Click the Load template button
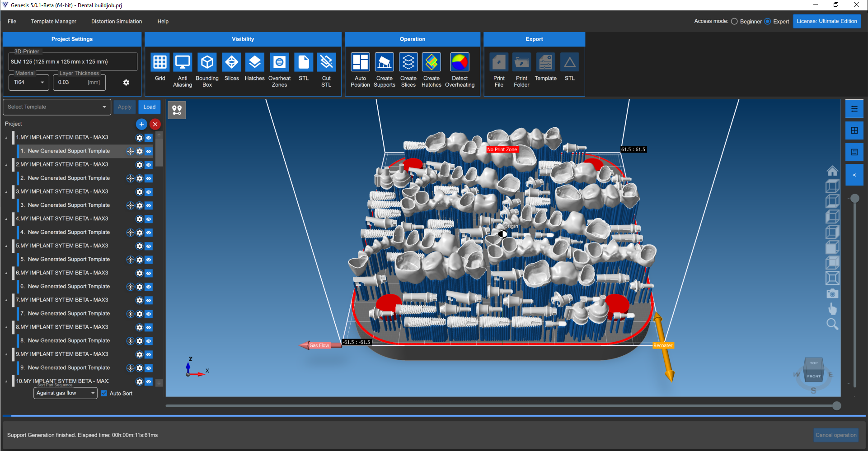Viewport: 868px width, 451px height. (150, 107)
